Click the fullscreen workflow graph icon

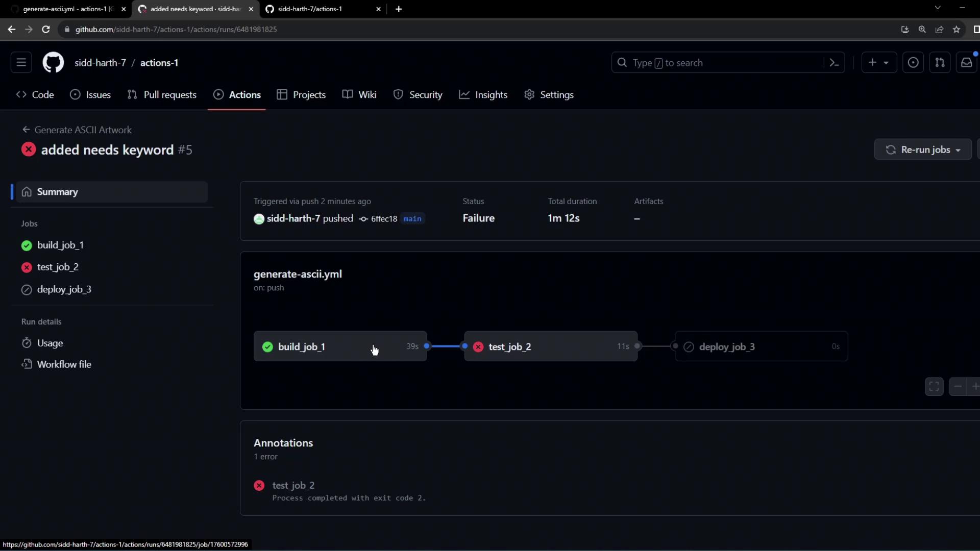pos(934,387)
